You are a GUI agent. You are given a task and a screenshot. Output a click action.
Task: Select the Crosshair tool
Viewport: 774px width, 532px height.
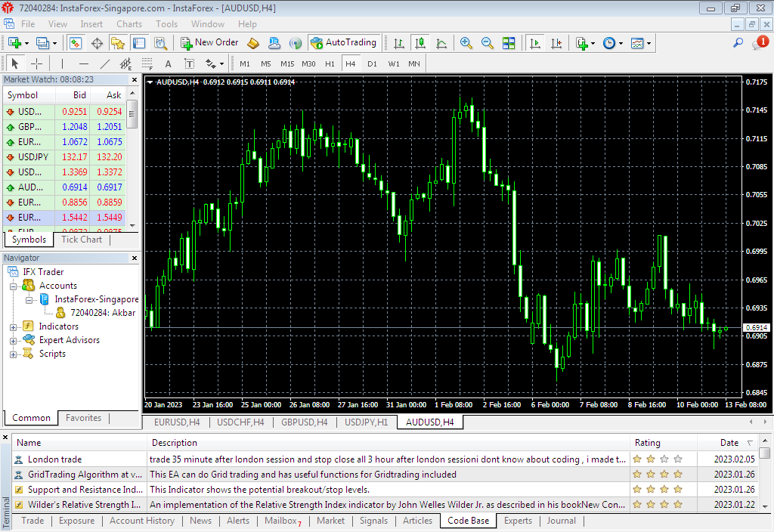(x=36, y=63)
